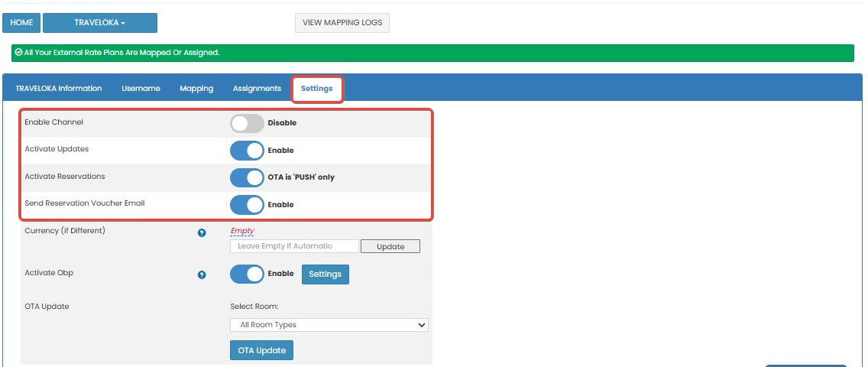This screenshot has width=868, height=367.
Task: Click the OTA Update label text
Action: pyautogui.click(x=47, y=306)
